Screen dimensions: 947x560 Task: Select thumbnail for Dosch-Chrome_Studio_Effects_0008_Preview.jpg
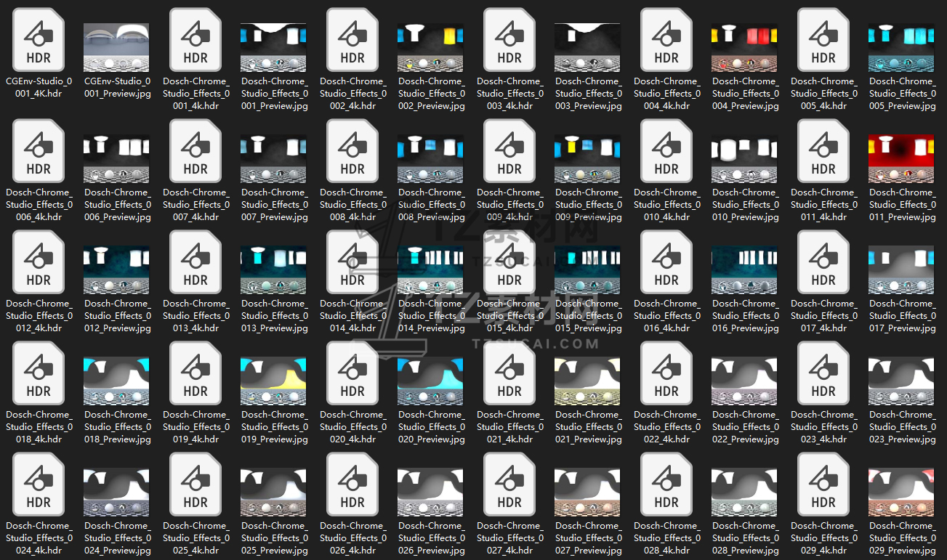click(x=431, y=159)
